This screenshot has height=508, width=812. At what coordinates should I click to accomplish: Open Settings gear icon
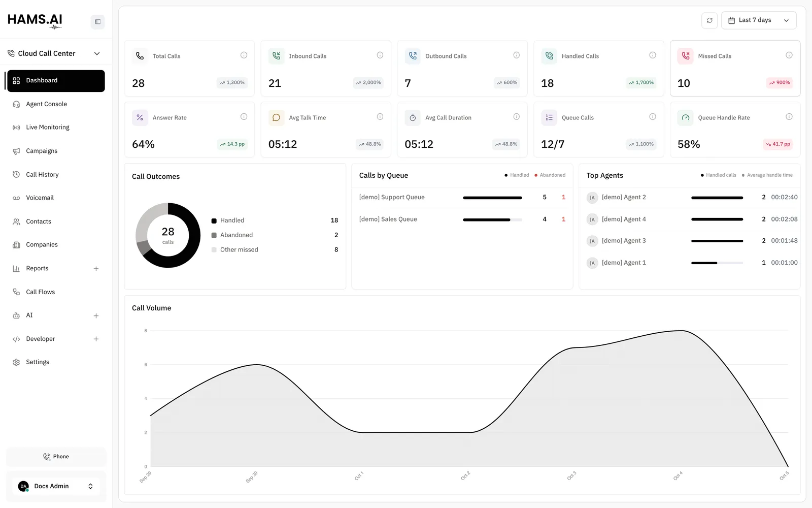16,362
